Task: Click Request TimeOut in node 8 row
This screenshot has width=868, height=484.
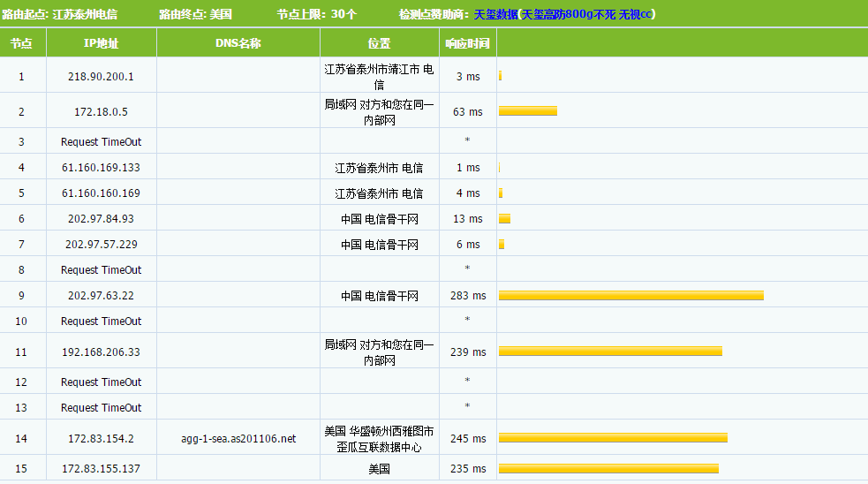Action: pos(102,269)
